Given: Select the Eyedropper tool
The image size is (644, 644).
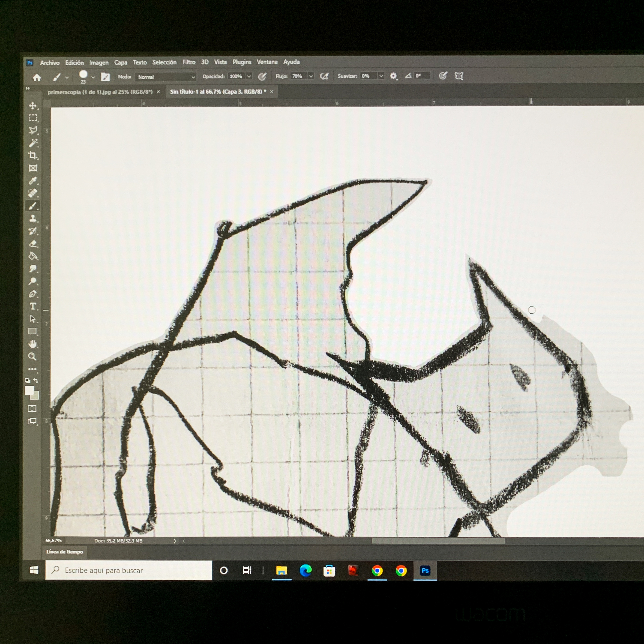Looking at the screenshot, I should [33, 181].
